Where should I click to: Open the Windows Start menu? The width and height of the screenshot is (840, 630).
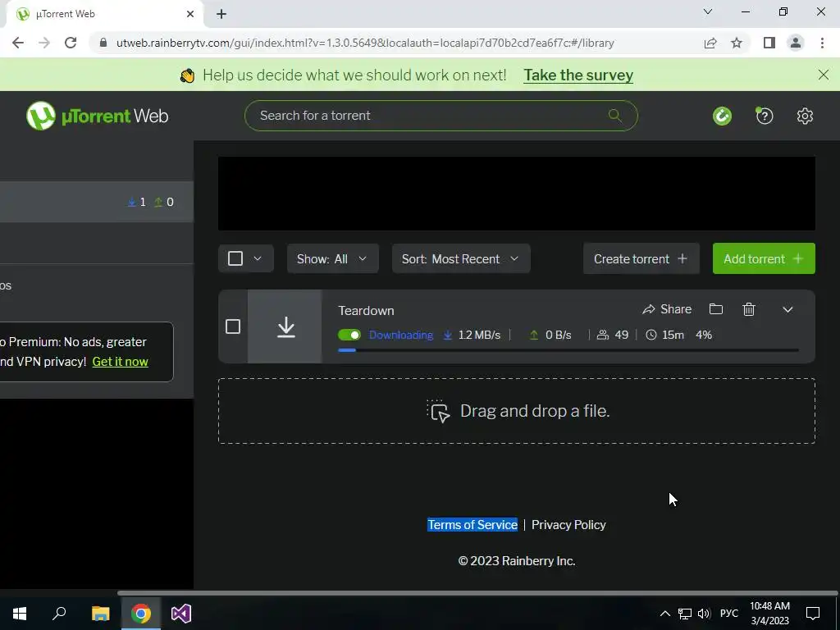[20, 614]
